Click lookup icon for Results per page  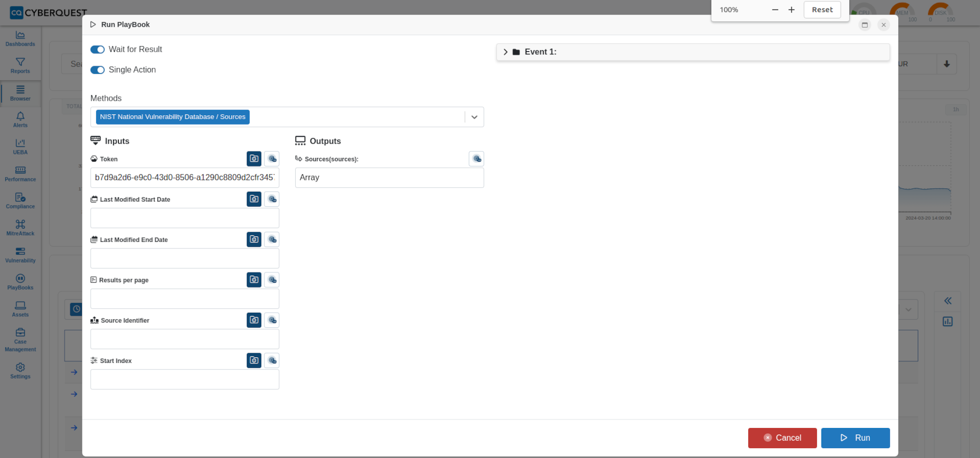pyautogui.click(x=272, y=279)
